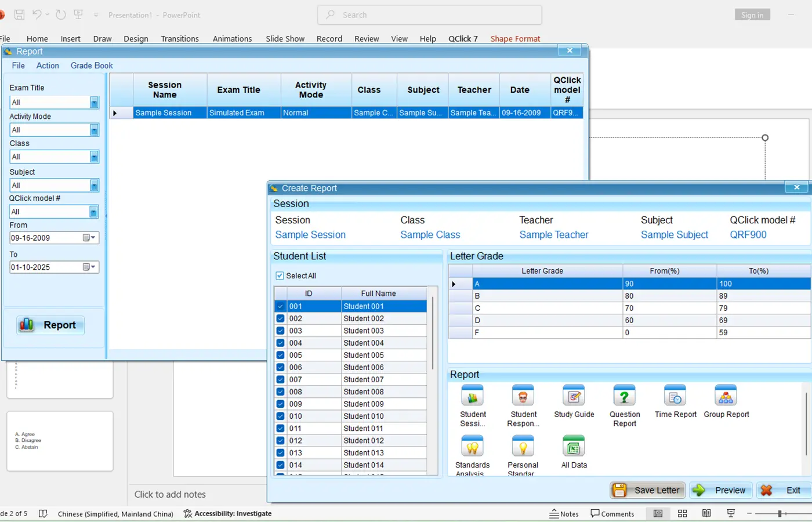Click the Save Letter button
The height and width of the screenshot is (522, 812).
tap(647, 490)
